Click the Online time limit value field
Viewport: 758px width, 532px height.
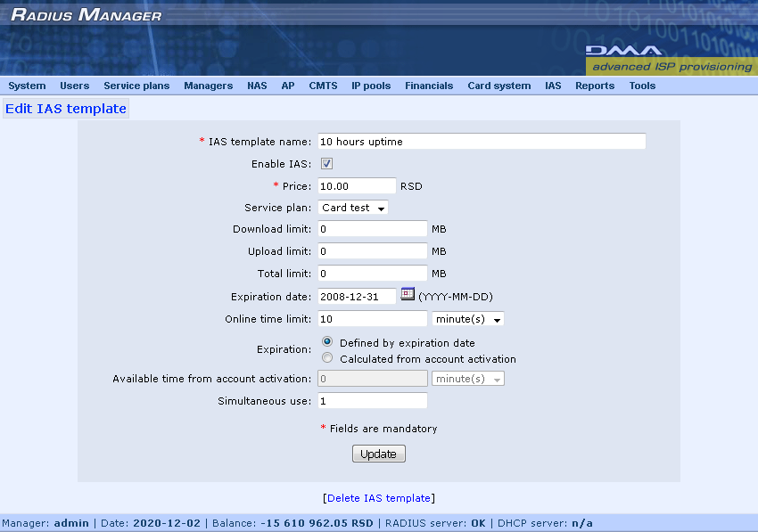pyautogui.click(x=372, y=319)
